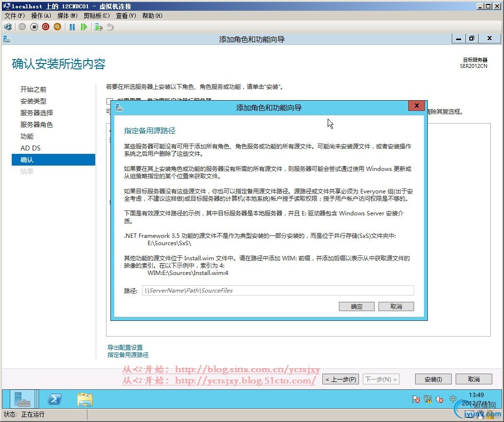This screenshot has height=422, width=504.
Task: Launch Windows PowerShell from the taskbar
Action: coord(54,399)
